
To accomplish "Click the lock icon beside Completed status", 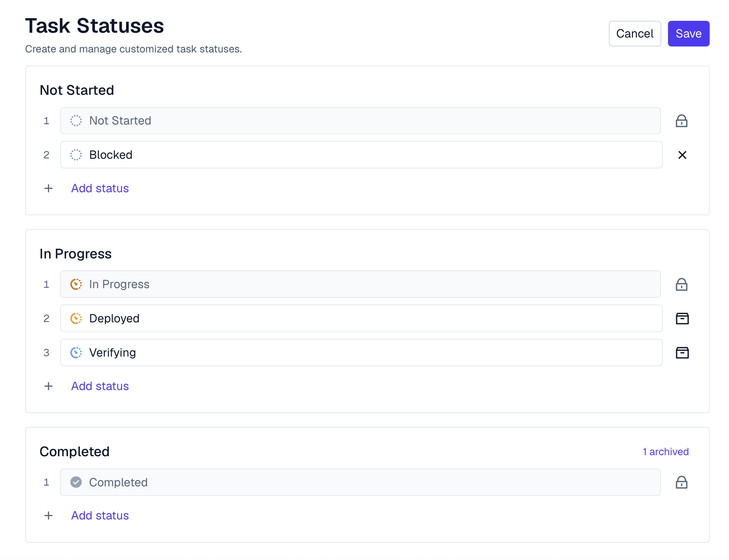I will [681, 482].
